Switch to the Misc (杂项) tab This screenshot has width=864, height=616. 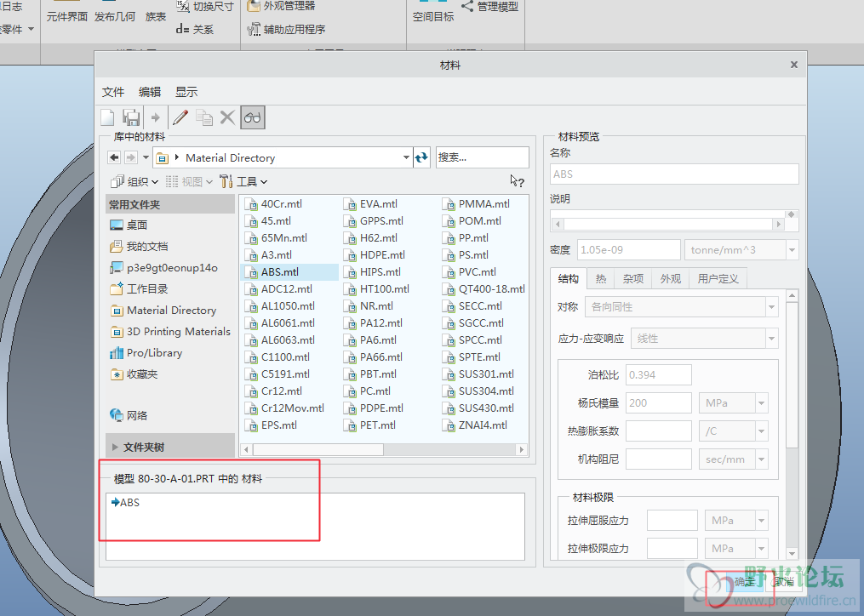point(633,279)
